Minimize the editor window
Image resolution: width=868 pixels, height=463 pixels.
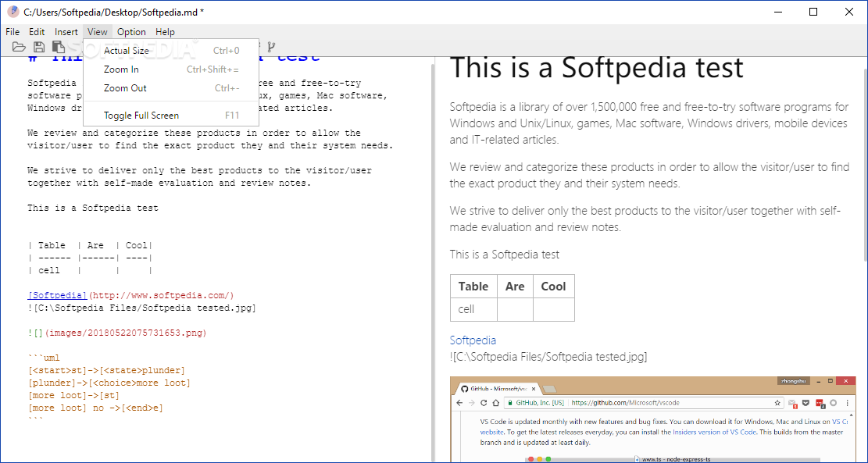point(779,12)
